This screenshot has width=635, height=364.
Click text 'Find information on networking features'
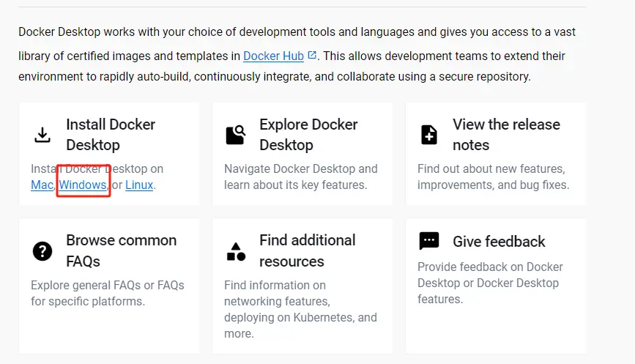[277, 294]
